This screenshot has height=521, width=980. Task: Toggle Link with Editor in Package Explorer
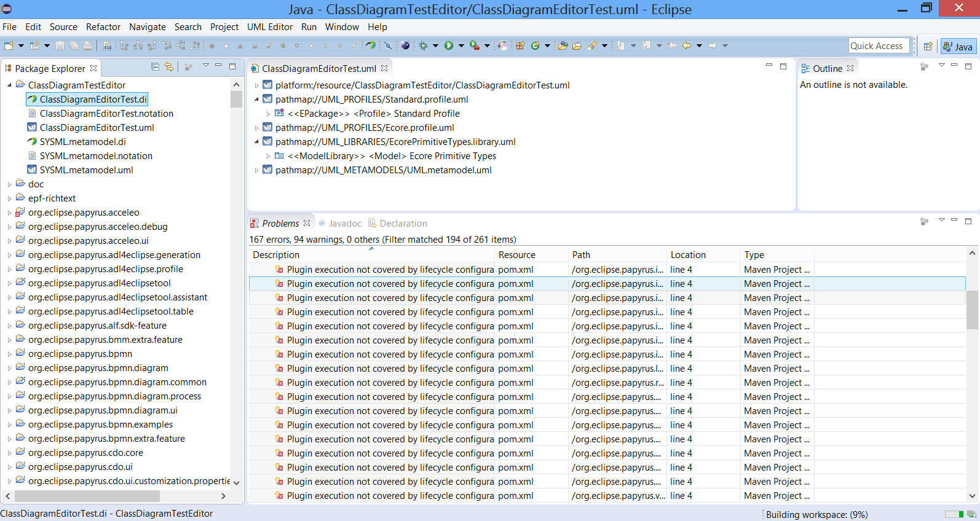pyautogui.click(x=169, y=66)
